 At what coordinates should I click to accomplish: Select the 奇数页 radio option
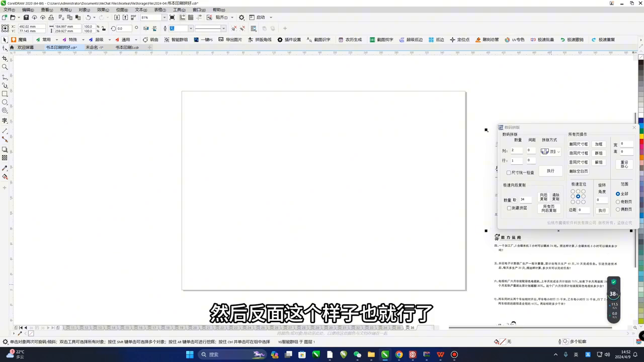pos(618,202)
